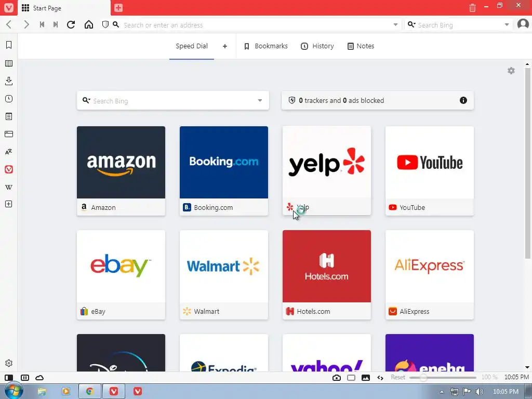Open tracker blocker shield in address bar
The height and width of the screenshot is (399, 532).
pos(105,24)
